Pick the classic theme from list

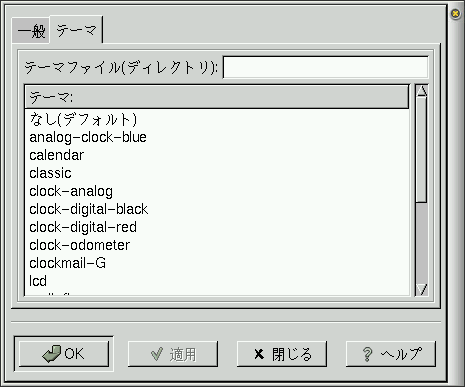coord(217,173)
